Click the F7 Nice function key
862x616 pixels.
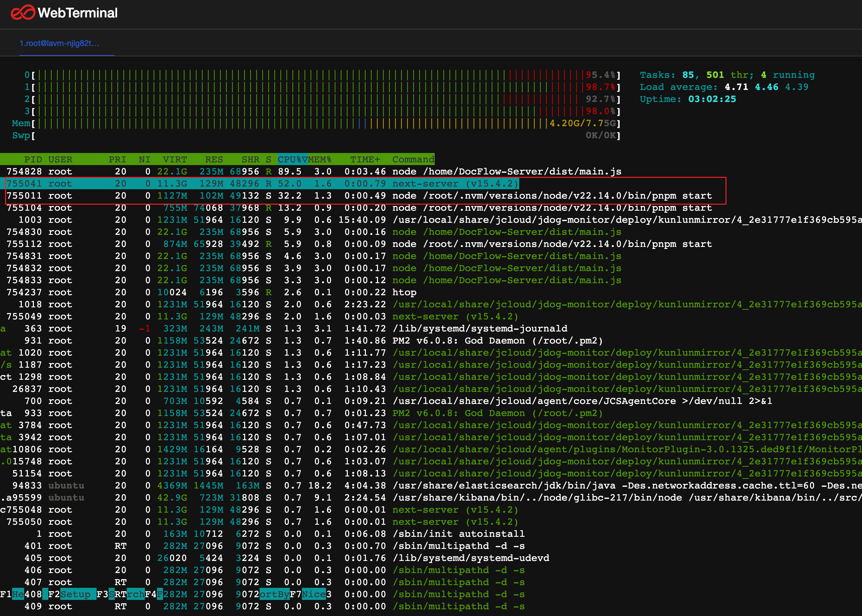click(x=313, y=594)
